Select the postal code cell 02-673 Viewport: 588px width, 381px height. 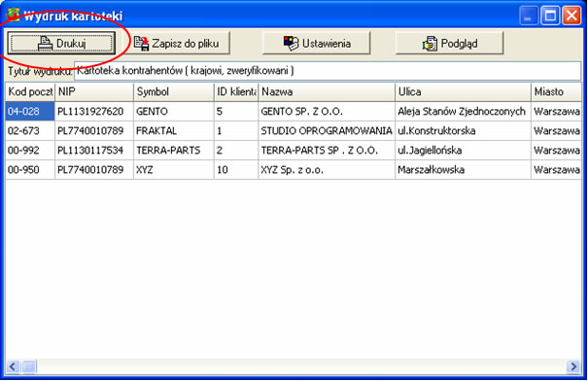pos(30,131)
